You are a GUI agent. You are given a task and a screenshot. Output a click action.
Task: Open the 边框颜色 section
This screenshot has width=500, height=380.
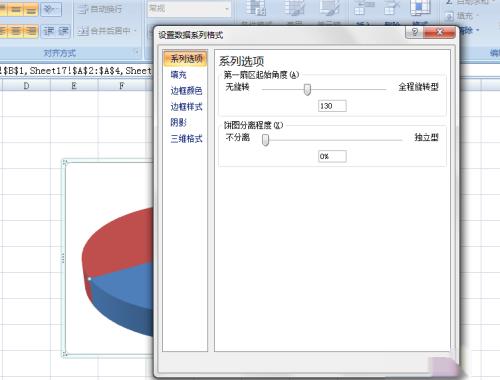click(186, 91)
